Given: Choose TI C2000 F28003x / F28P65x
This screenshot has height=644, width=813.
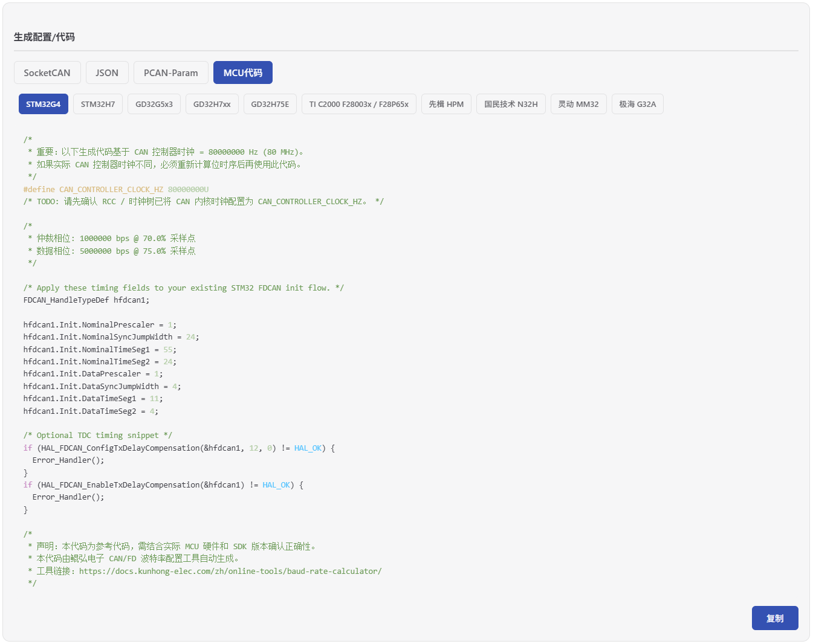Looking at the screenshot, I should tap(358, 104).
